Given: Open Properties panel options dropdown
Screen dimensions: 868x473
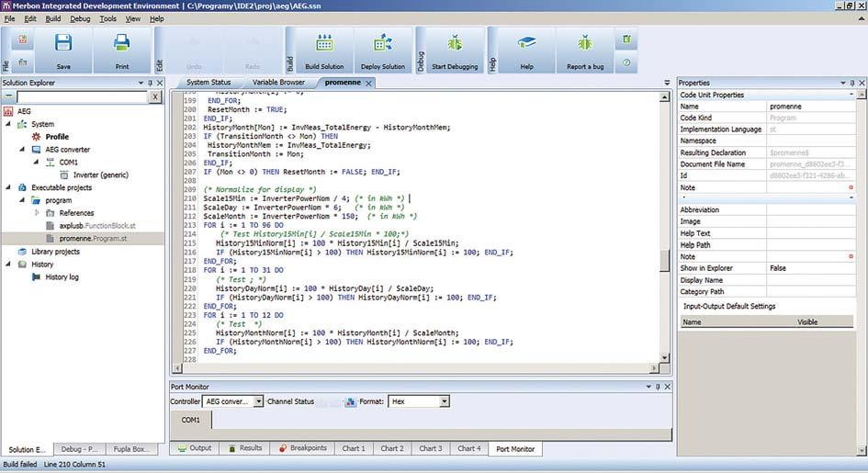Looking at the screenshot, I should (x=842, y=83).
